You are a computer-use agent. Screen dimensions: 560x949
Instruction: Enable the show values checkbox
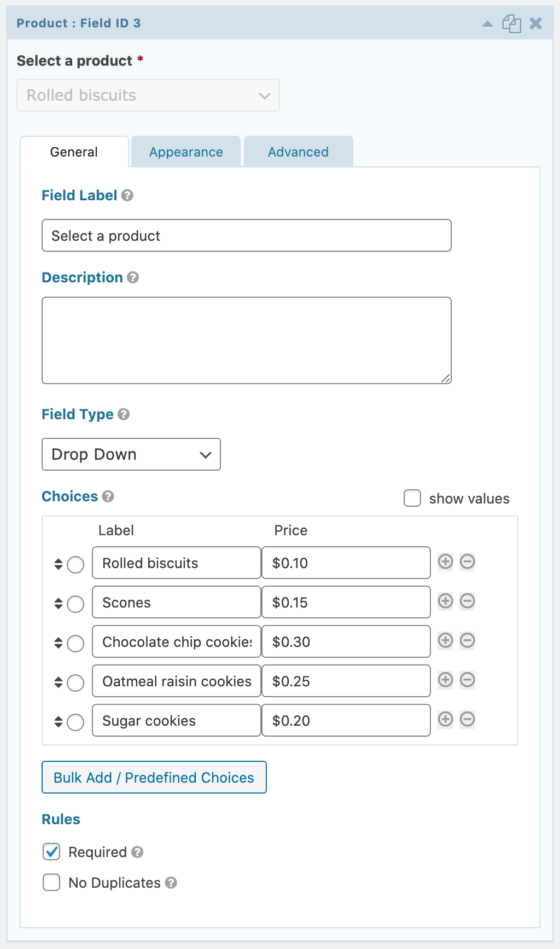click(x=411, y=499)
